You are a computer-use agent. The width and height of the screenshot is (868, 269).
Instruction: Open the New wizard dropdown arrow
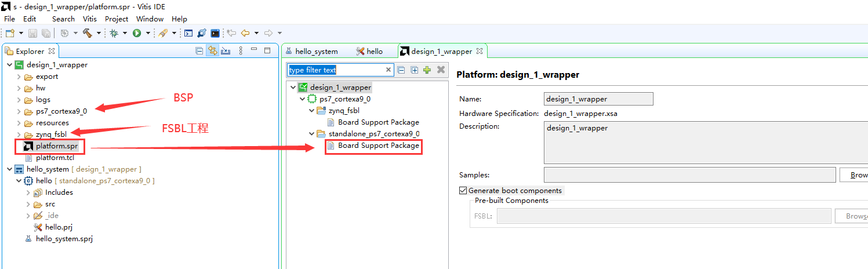tap(21, 33)
